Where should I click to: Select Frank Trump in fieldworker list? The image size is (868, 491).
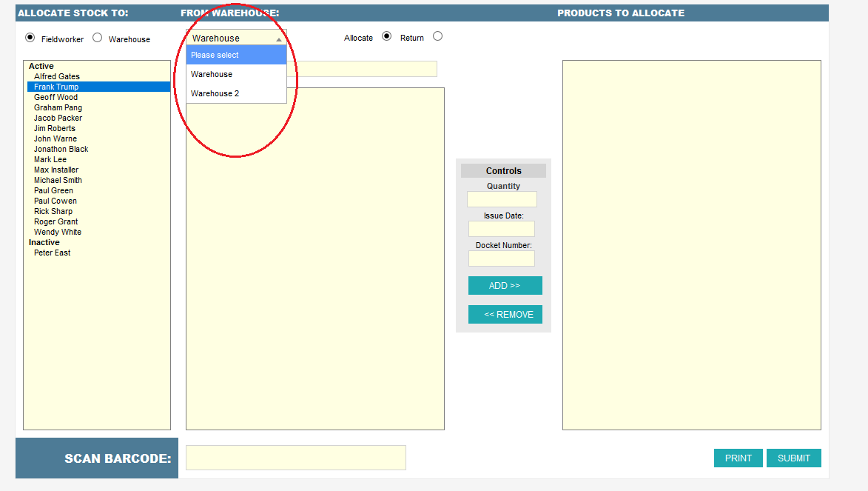point(56,87)
